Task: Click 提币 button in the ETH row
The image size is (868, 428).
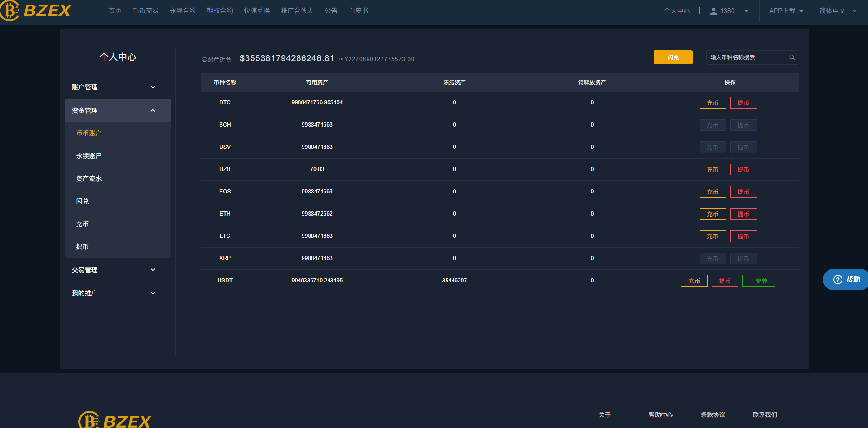Action: (x=743, y=214)
